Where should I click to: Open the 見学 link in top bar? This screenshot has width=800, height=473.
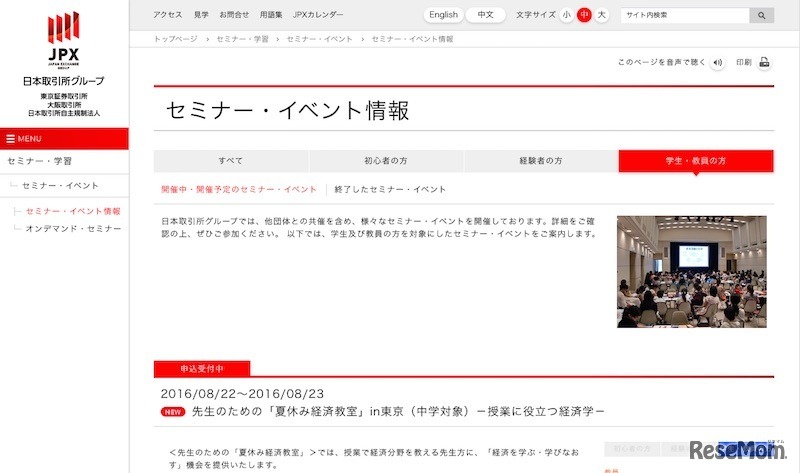click(201, 15)
